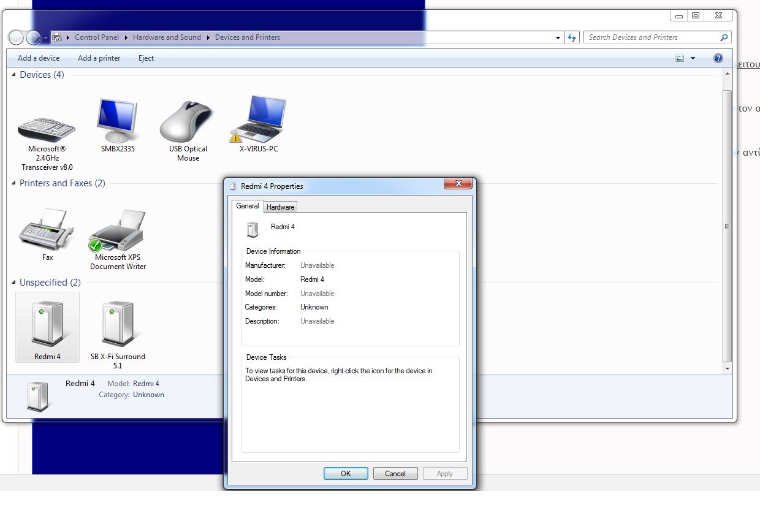
Task: Go to Control Panel breadcrumb
Action: click(x=97, y=37)
